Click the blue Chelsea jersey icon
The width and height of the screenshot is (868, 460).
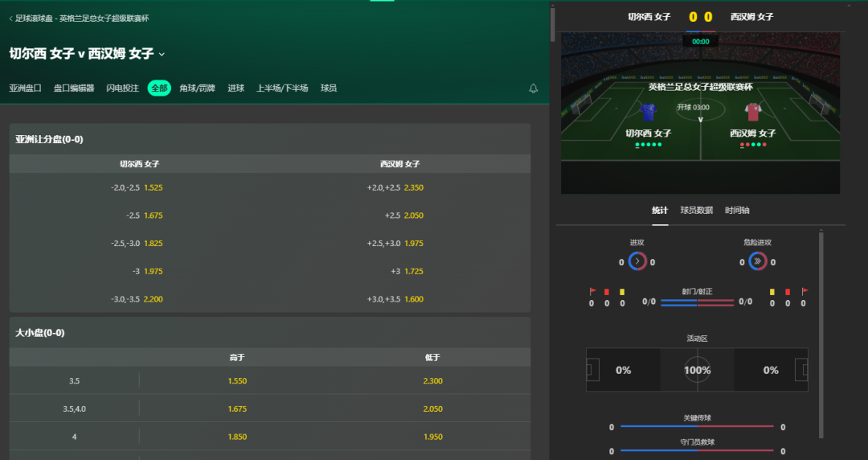click(x=649, y=112)
